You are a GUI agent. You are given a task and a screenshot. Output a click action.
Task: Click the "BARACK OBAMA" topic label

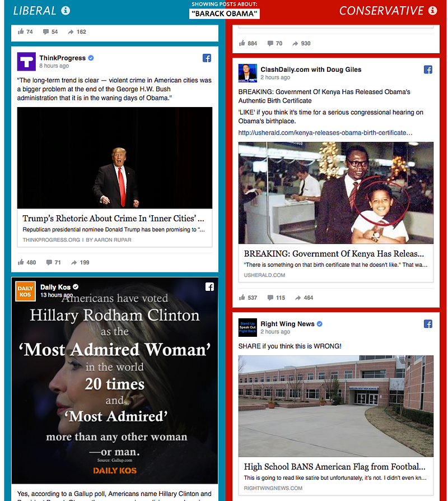[x=225, y=14]
